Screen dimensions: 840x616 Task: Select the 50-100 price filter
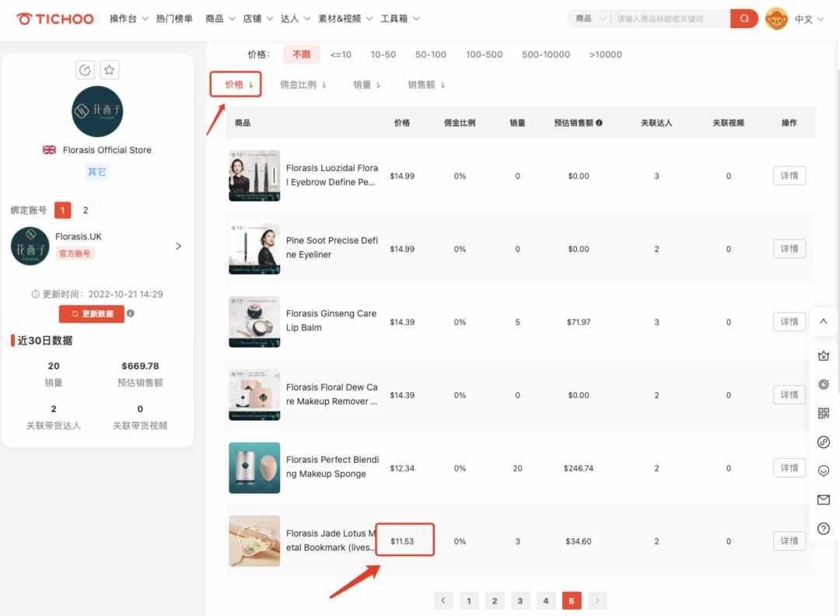pos(431,54)
